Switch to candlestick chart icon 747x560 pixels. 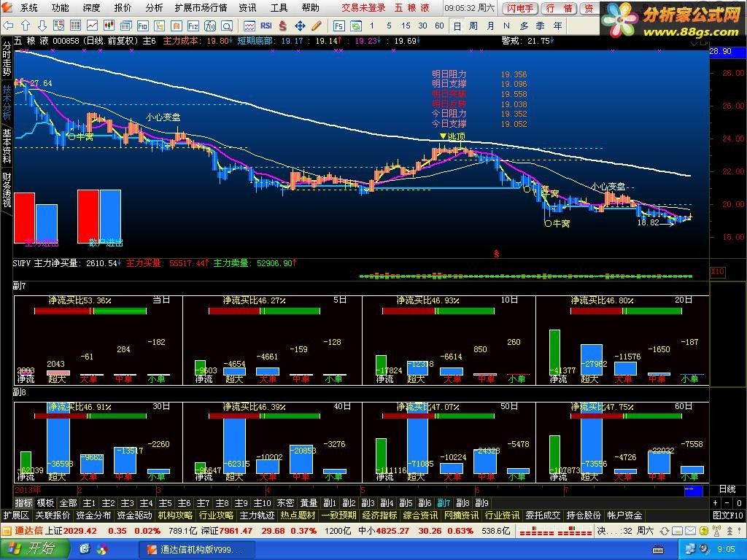109,26
